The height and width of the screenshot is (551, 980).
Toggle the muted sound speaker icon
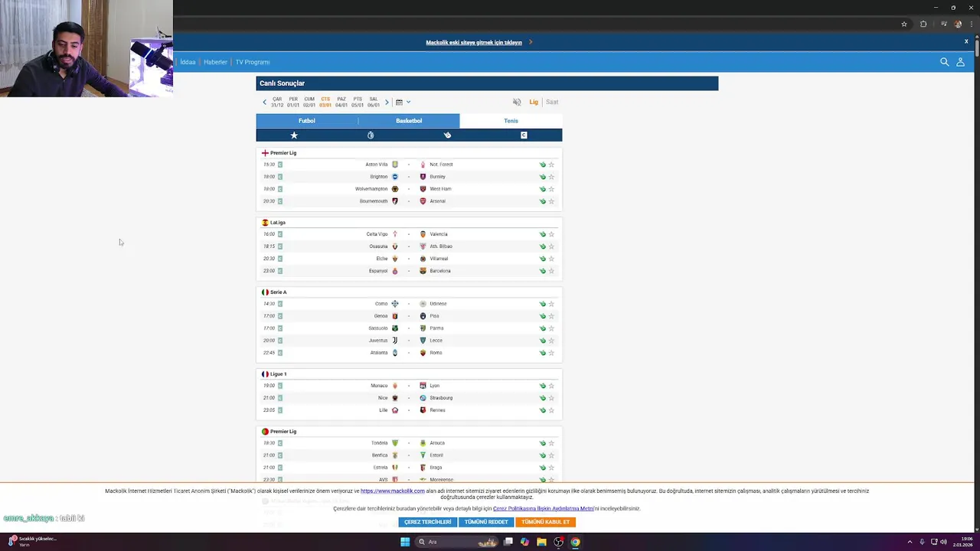tap(517, 102)
